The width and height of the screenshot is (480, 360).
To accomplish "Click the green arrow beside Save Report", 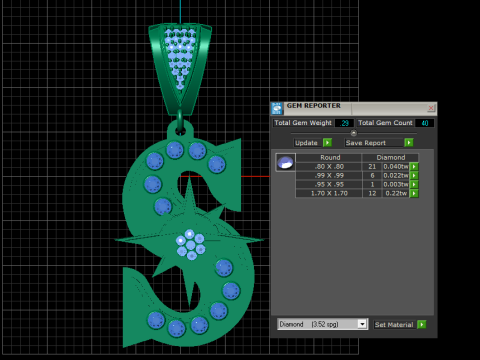I will click(x=409, y=143).
